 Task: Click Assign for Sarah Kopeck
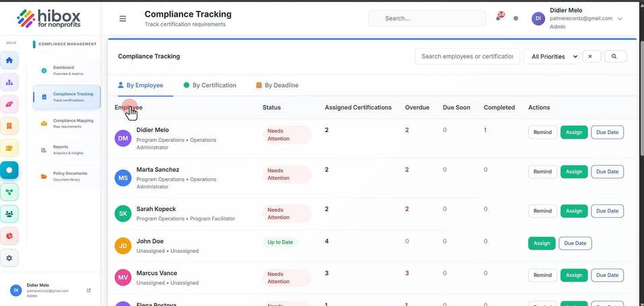click(574, 211)
